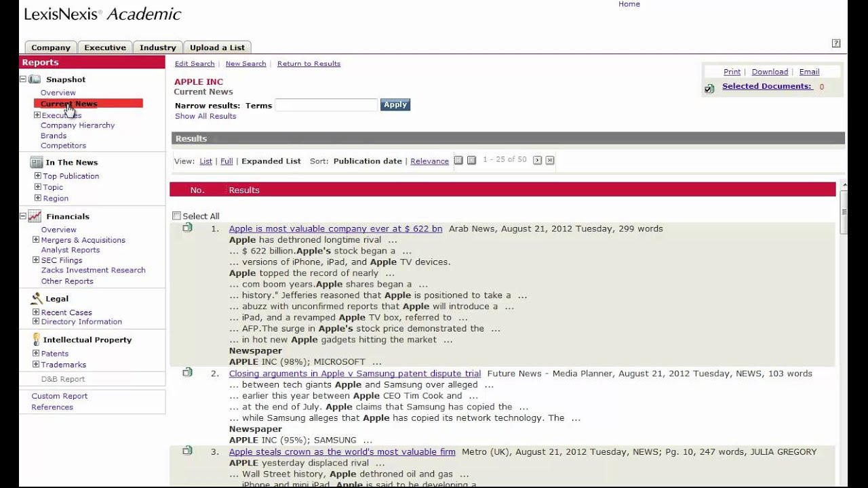Switch view to List

pos(206,161)
